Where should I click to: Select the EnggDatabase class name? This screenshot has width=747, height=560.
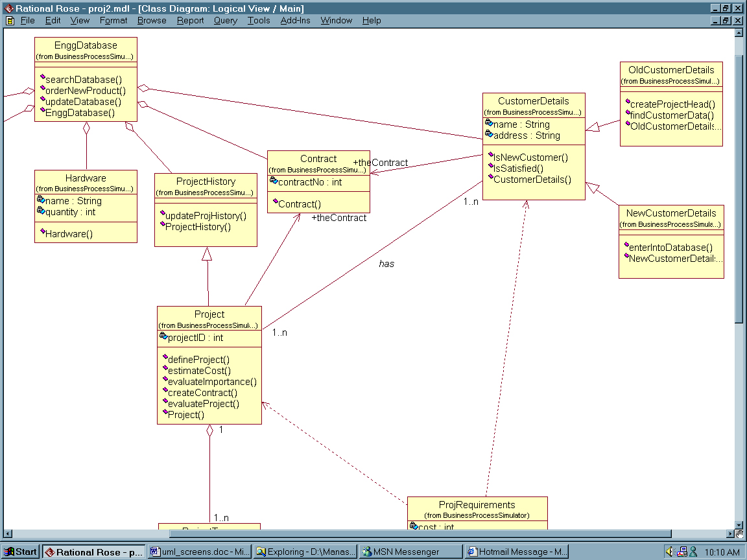pyautogui.click(x=86, y=45)
